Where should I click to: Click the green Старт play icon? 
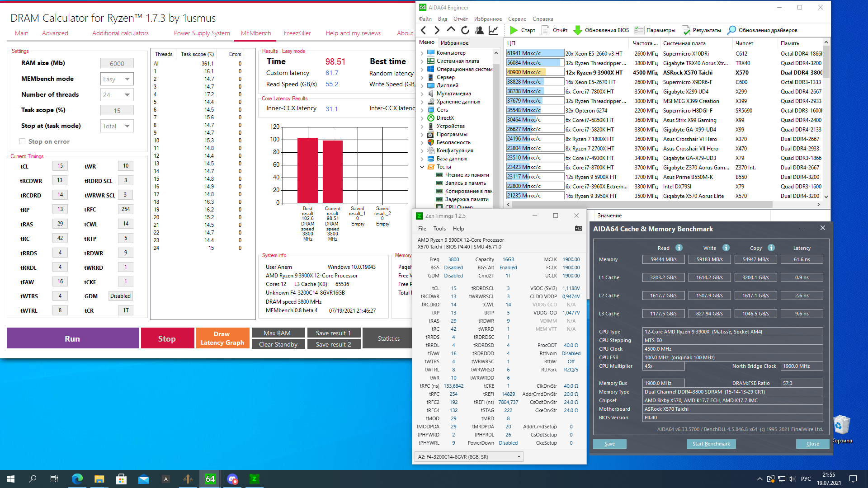click(x=514, y=30)
